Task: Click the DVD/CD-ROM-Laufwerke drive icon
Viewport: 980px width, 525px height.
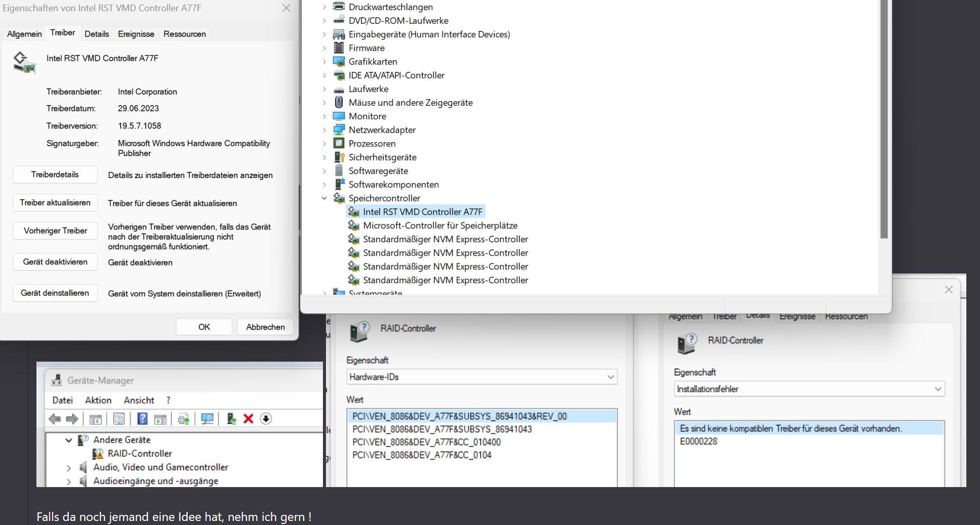Action: click(339, 20)
